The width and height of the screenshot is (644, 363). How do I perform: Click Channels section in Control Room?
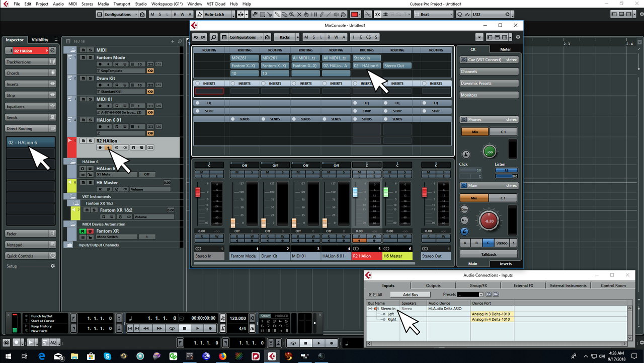[x=489, y=71]
